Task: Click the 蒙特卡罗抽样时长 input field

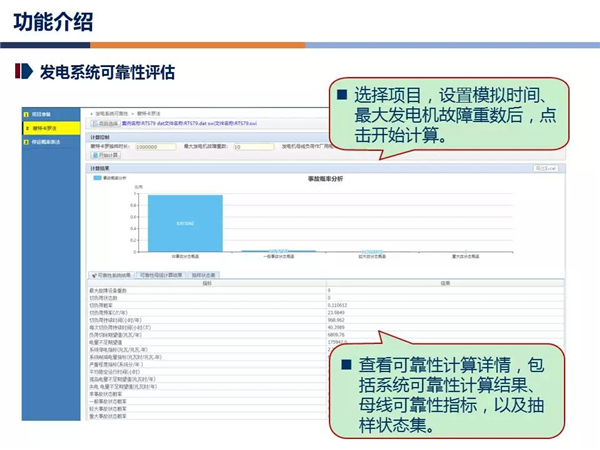Action: coord(156,146)
